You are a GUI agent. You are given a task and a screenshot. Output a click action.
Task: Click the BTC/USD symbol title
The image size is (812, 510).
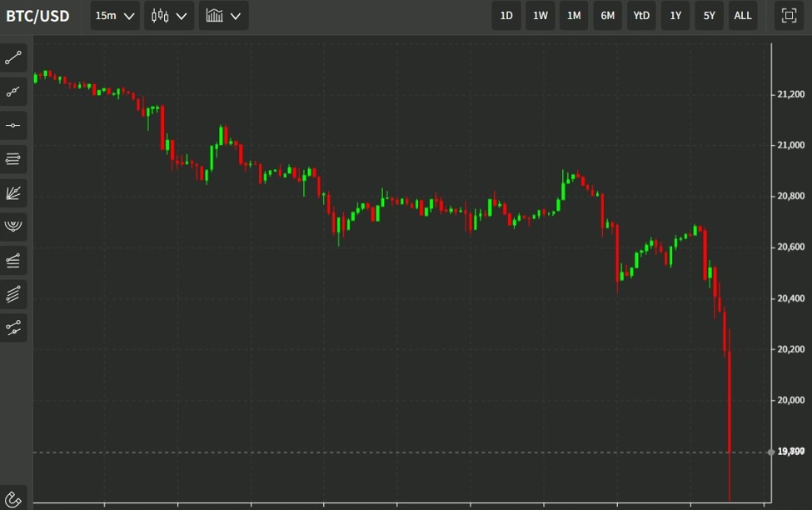click(x=37, y=15)
